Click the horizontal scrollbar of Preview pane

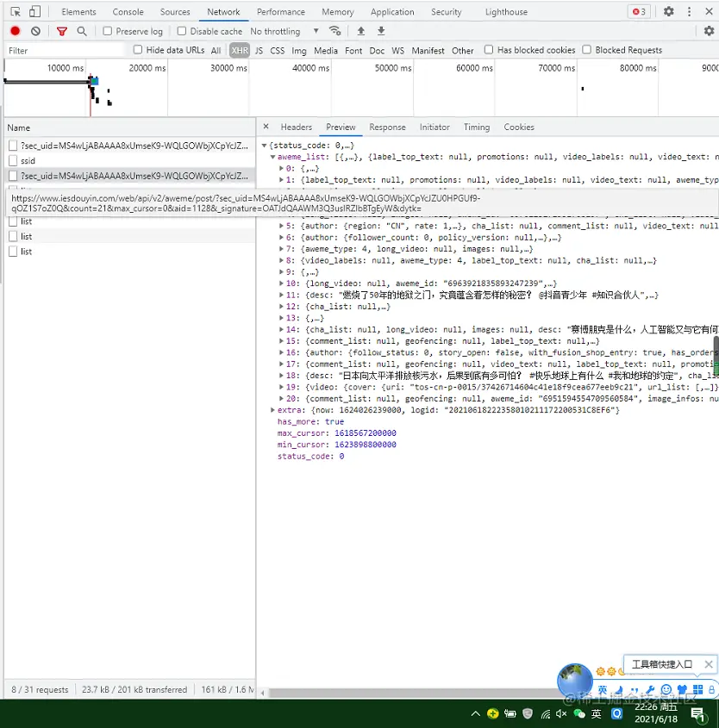[x=413, y=693]
